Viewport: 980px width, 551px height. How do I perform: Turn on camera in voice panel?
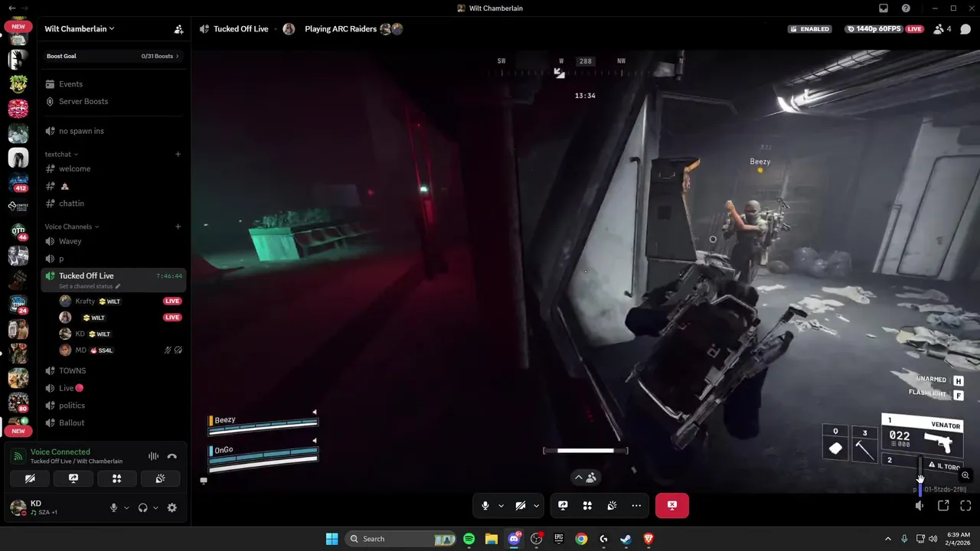[30, 478]
